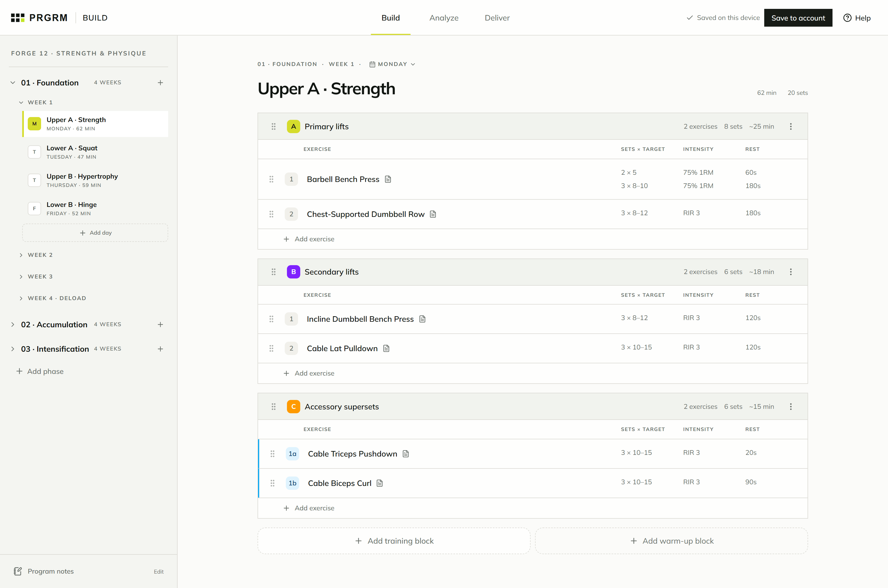Open notes icon for Barbell Bench Press
888x588 pixels.
tap(388, 179)
